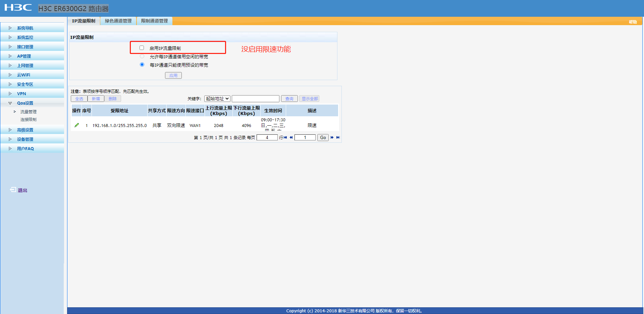Viewport: 644px width, 314px height.
Task: Go to first page arrow icon
Action: point(285,137)
